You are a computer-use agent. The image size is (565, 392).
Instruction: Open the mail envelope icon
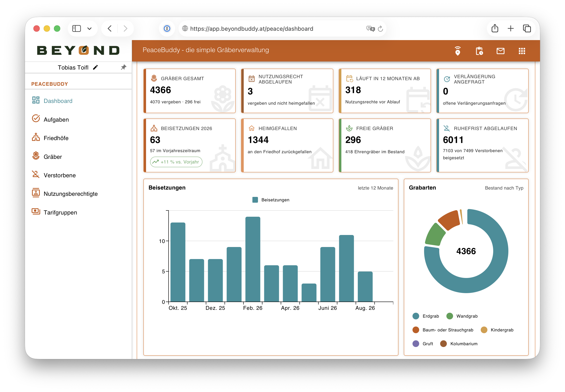pos(500,51)
